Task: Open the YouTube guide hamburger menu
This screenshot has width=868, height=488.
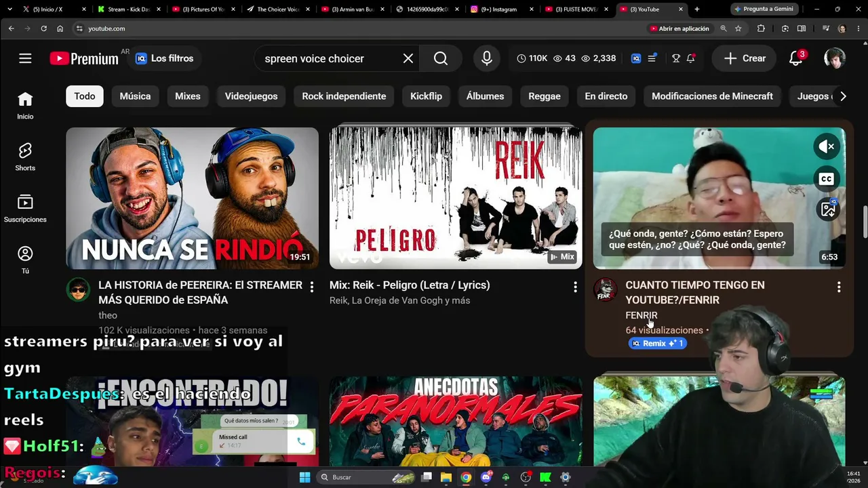Action: (25, 58)
